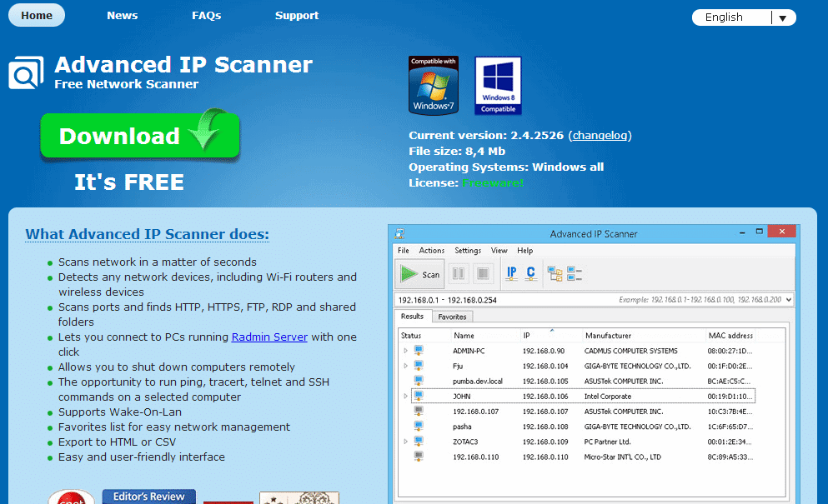This screenshot has height=504, width=828.
Task: Click the green arrow on Download button
Action: pyautogui.click(x=208, y=129)
